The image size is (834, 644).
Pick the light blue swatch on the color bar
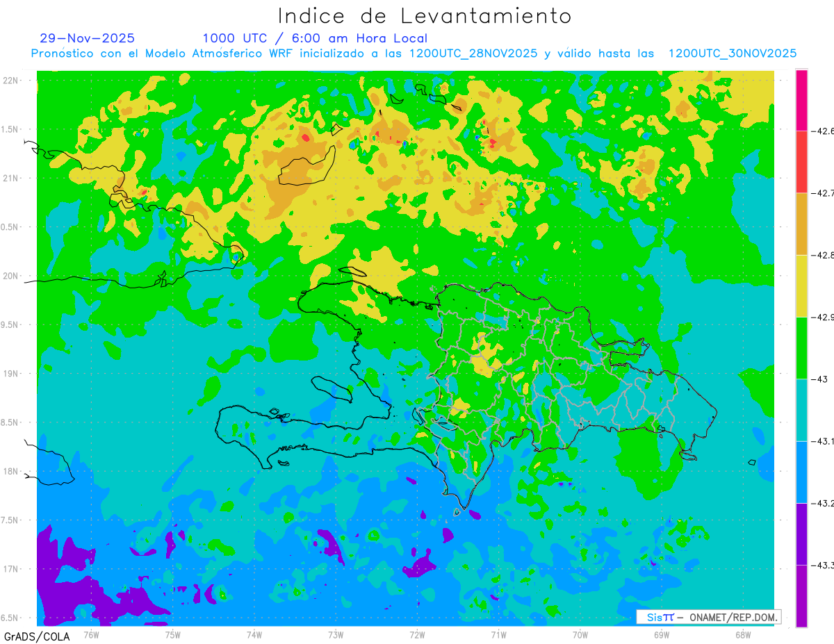(801, 472)
